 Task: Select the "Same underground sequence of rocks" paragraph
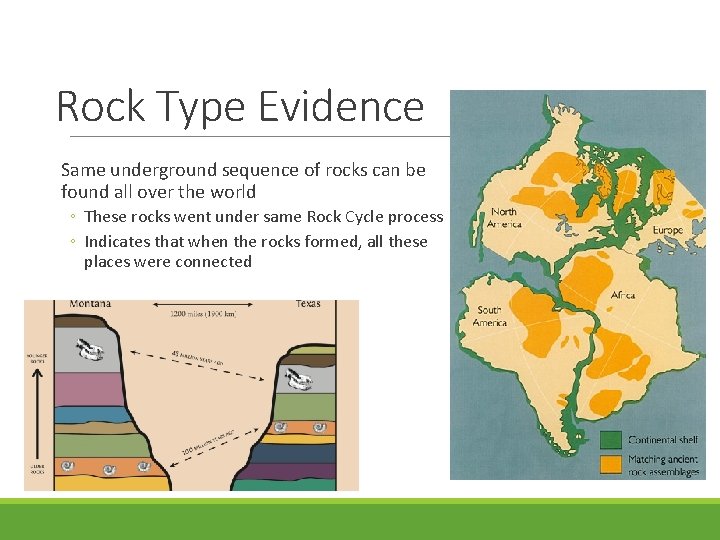243,180
